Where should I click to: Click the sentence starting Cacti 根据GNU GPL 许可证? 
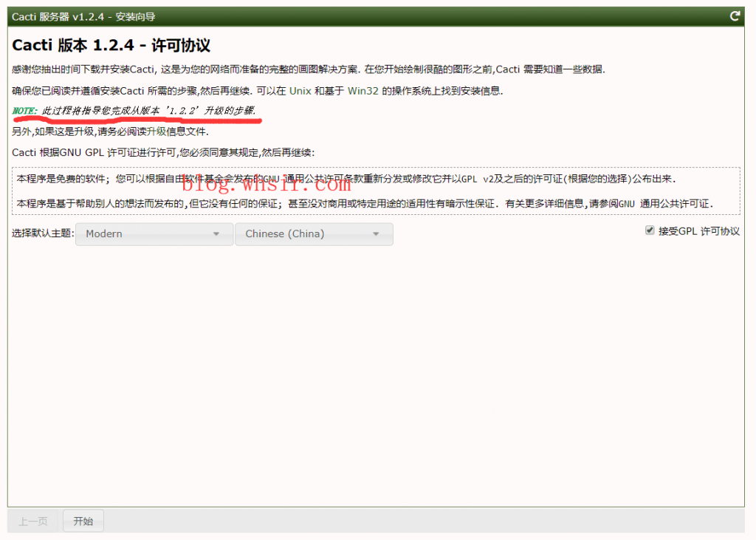[x=163, y=152]
